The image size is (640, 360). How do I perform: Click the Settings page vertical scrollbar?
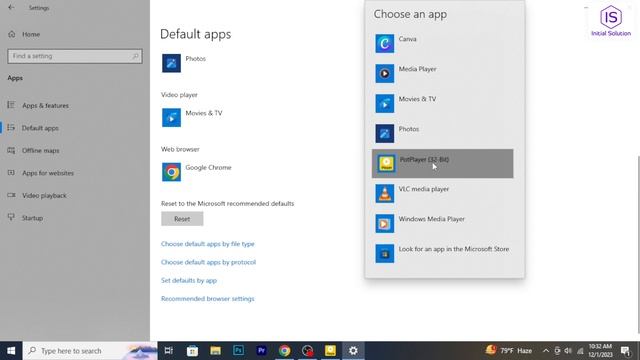(638, 244)
